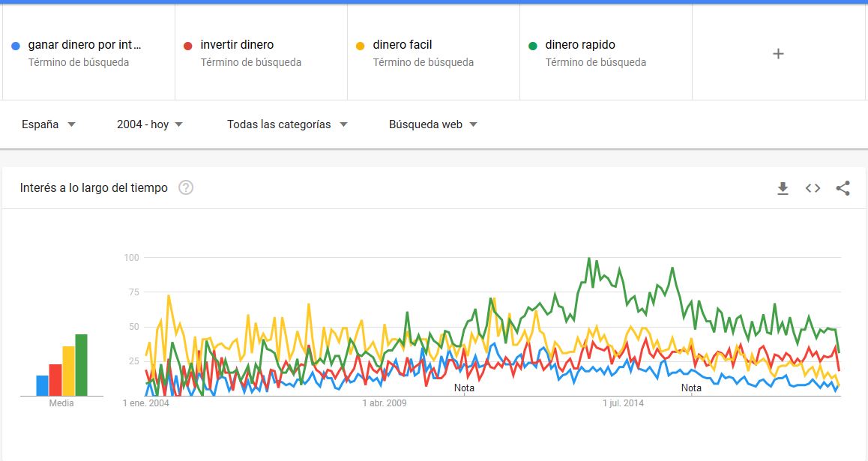Click the Nota marker near 2011
This screenshot has width=868, height=461.
click(x=464, y=388)
